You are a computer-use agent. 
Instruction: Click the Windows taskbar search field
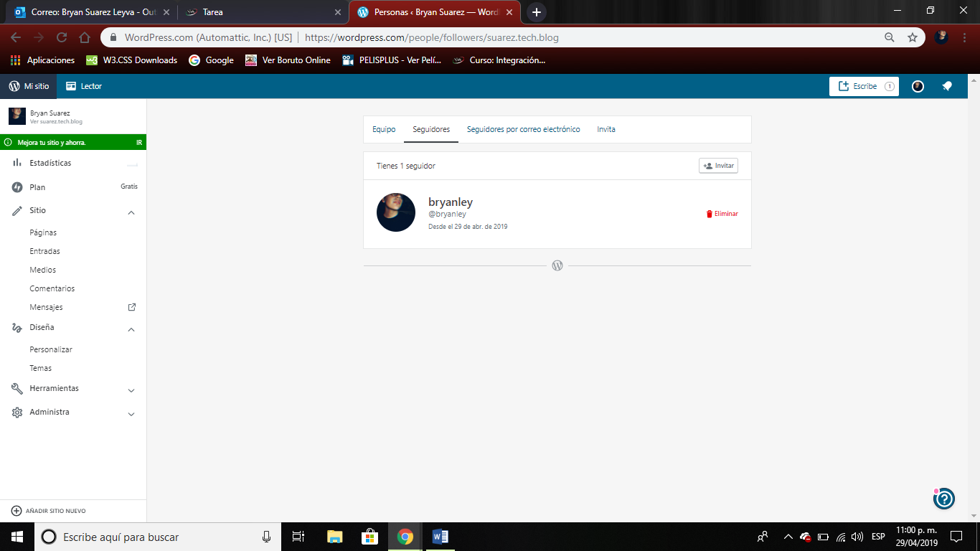click(x=158, y=537)
